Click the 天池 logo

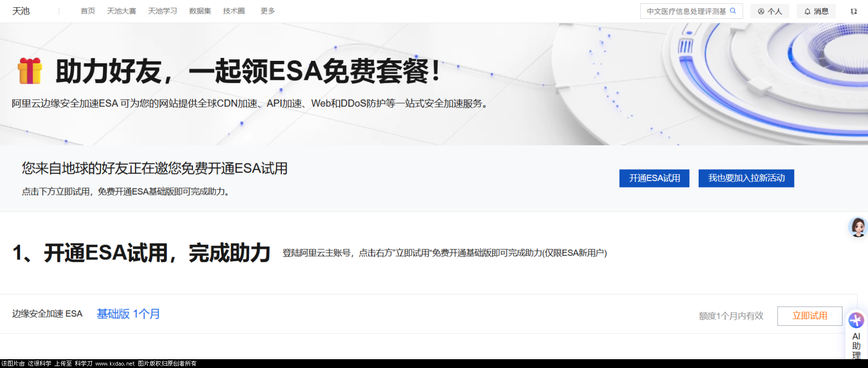[x=21, y=11]
